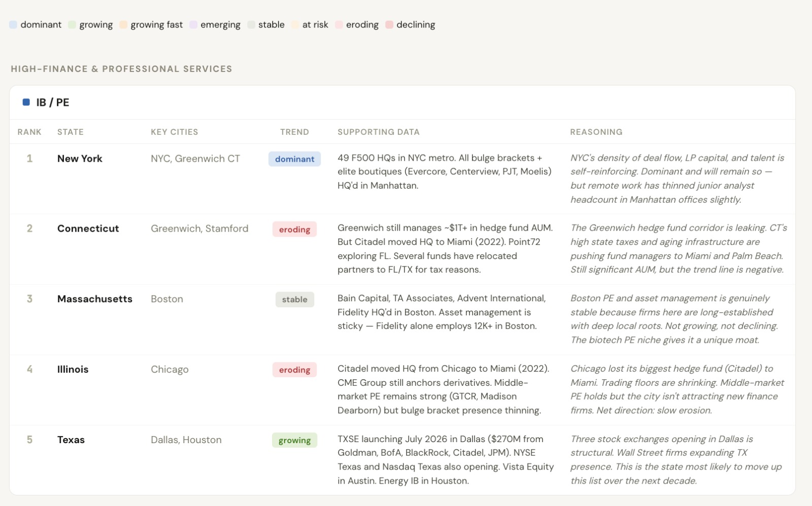Image resolution: width=812 pixels, height=506 pixels.
Task: Click the growing badge for Texas
Action: [x=294, y=440]
